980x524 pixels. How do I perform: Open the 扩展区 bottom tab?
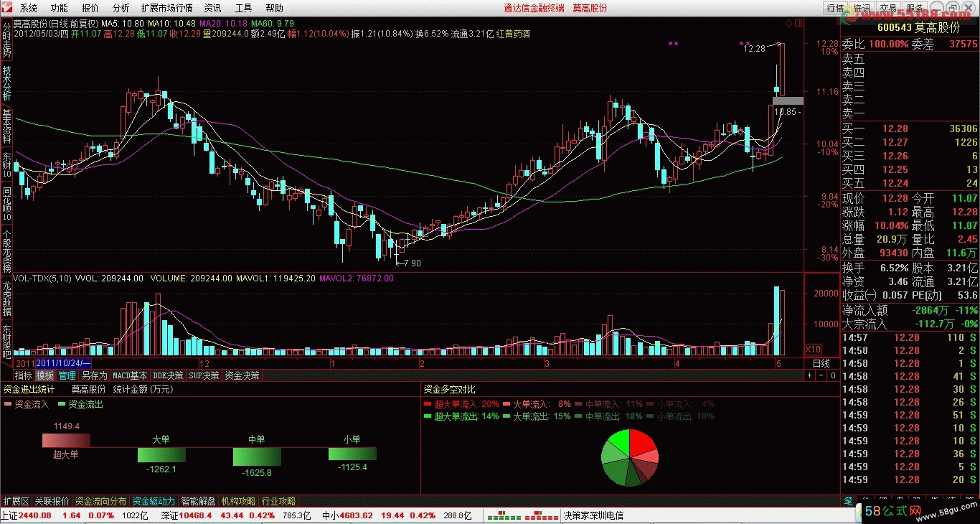pyautogui.click(x=16, y=501)
